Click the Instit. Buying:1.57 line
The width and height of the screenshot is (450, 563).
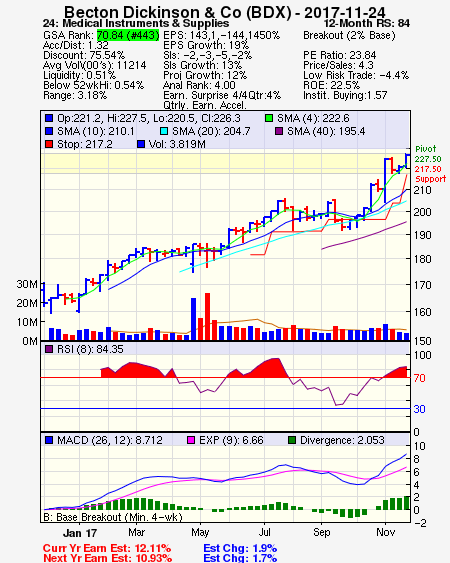tap(345, 96)
